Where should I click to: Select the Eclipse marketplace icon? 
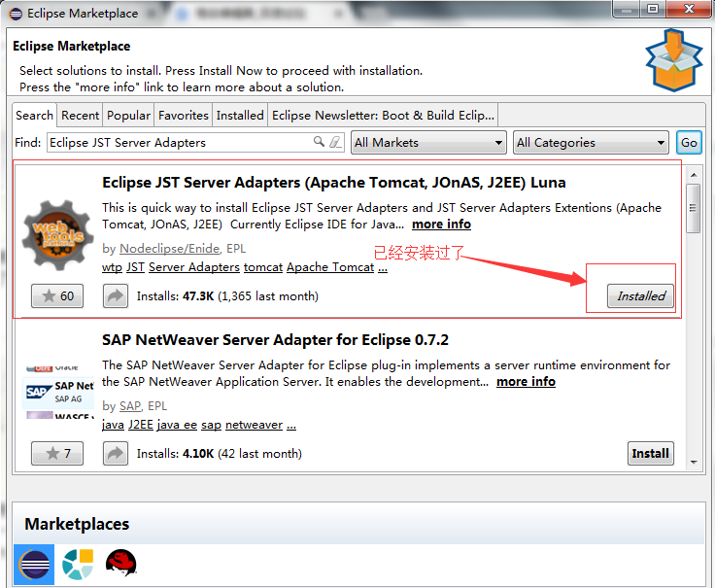(34, 565)
